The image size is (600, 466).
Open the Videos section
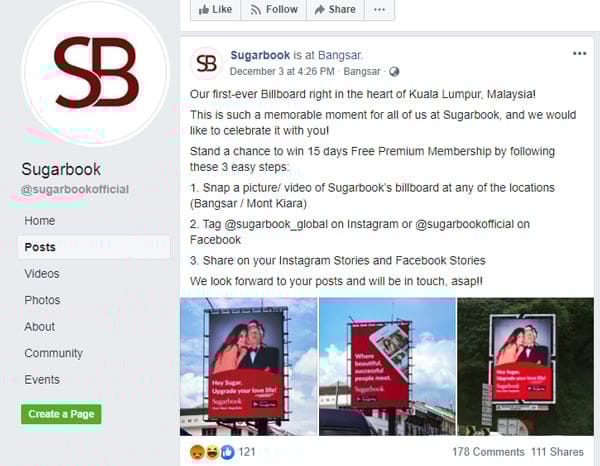42,274
